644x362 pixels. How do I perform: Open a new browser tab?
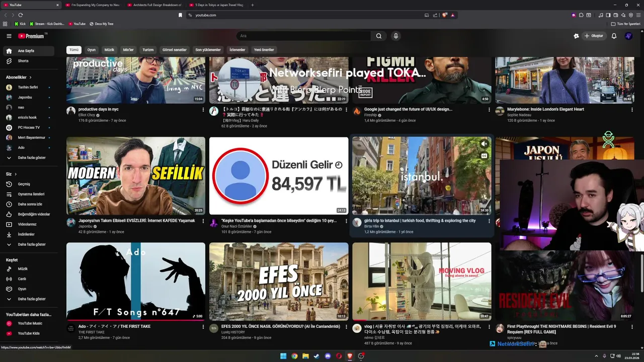point(253,5)
